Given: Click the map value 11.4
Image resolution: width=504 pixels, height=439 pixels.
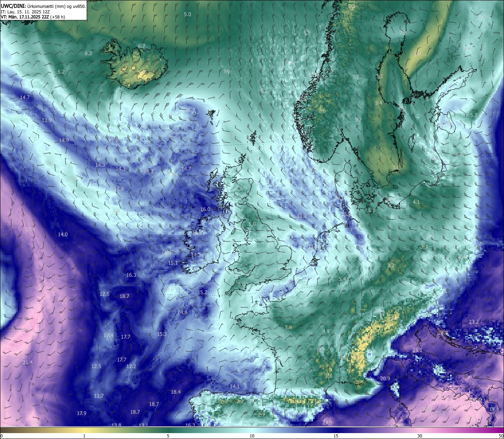Looking at the screenshot, I should point(108,335).
